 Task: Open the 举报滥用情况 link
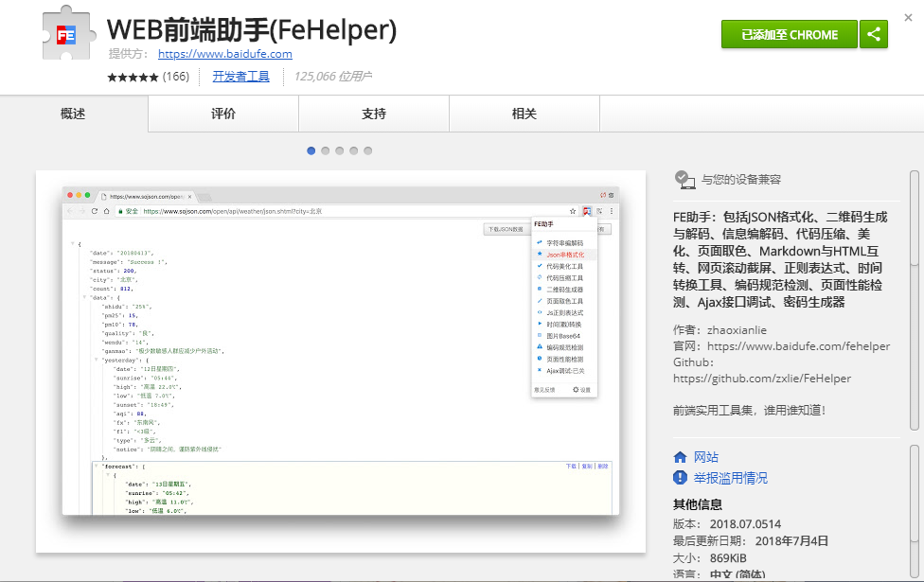(731, 478)
